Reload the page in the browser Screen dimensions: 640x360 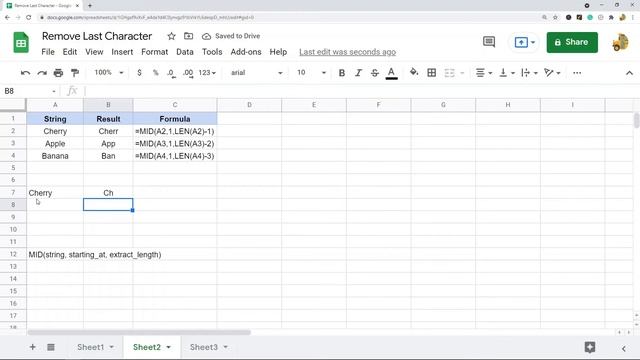click(29, 17)
